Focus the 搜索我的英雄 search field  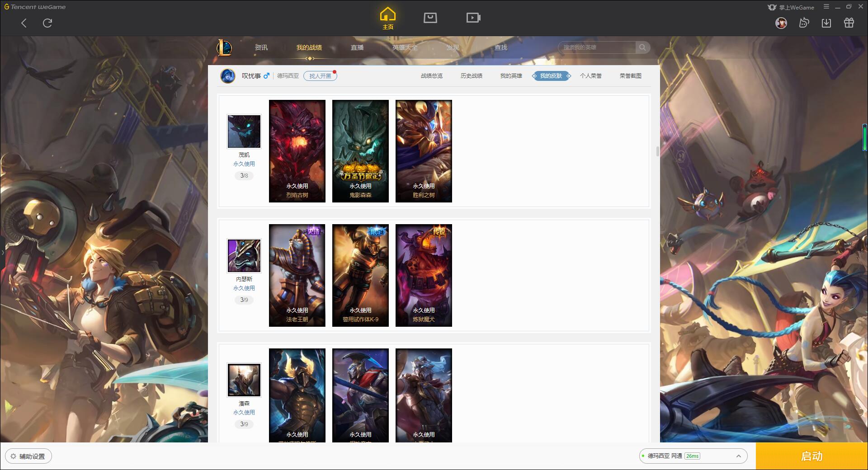point(598,47)
